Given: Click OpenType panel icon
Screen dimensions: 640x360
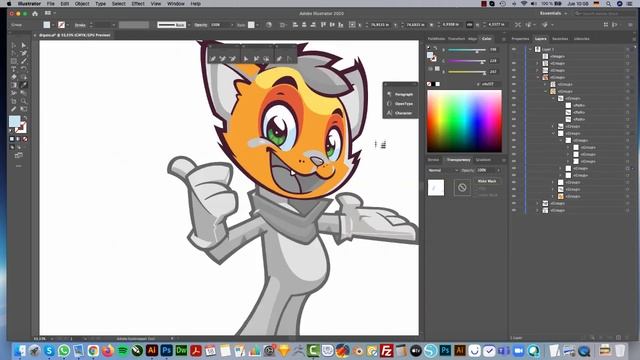Looking at the screenshot, I should click(x=389, y=104).
